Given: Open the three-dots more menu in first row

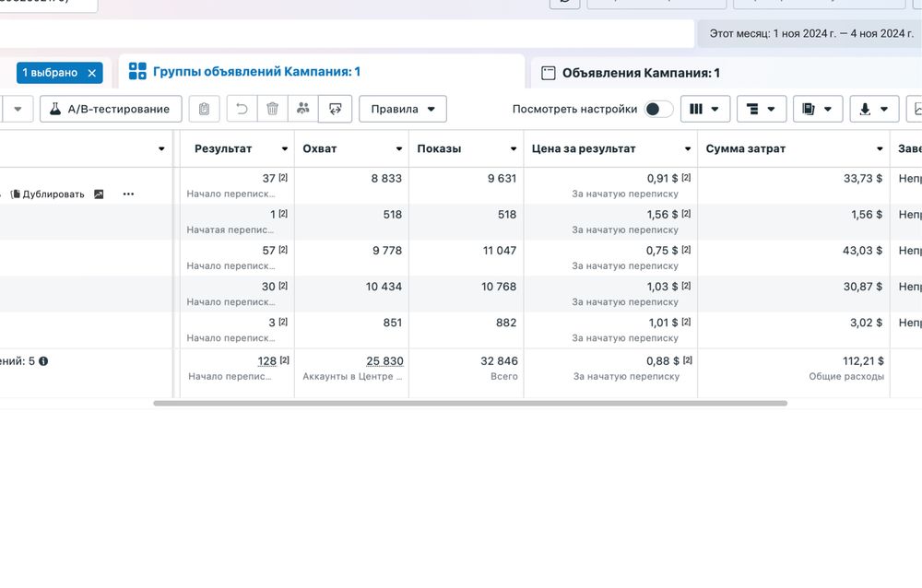Looking at the screenshot, I should click(x=128, y=194).
